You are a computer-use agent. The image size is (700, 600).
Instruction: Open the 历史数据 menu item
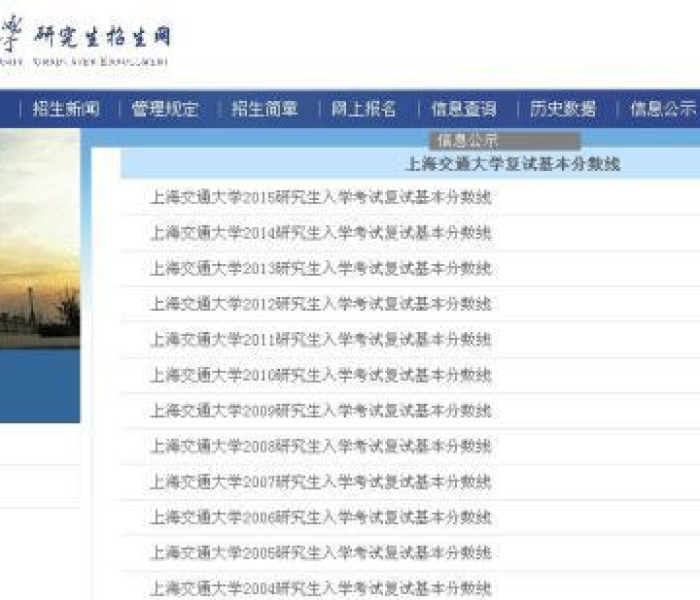coord(563,109)
